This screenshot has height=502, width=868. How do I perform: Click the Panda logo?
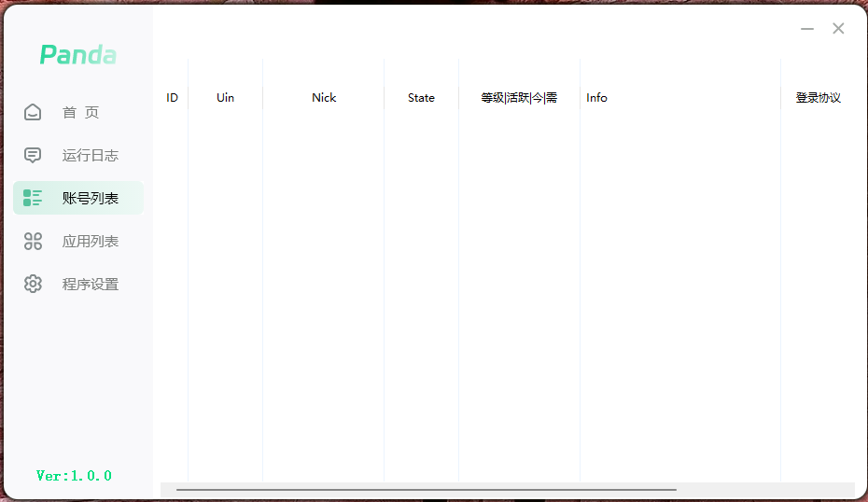pyautogui.click(x=77, y=56)
